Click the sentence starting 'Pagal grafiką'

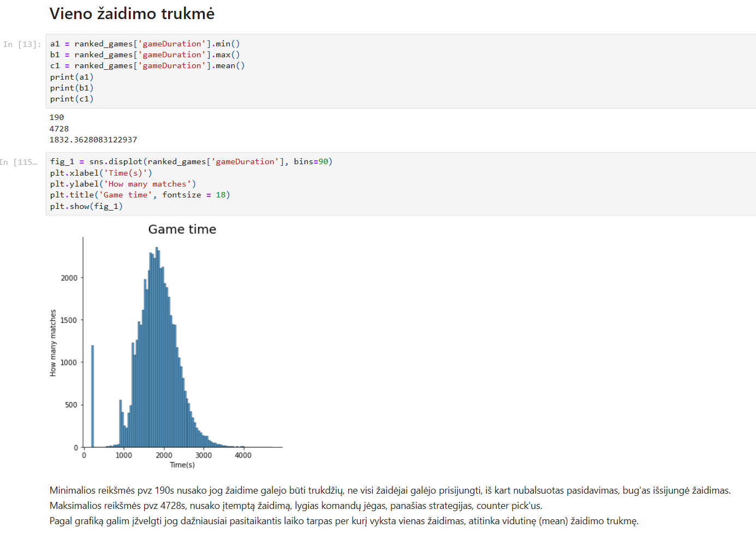point(344,521)
